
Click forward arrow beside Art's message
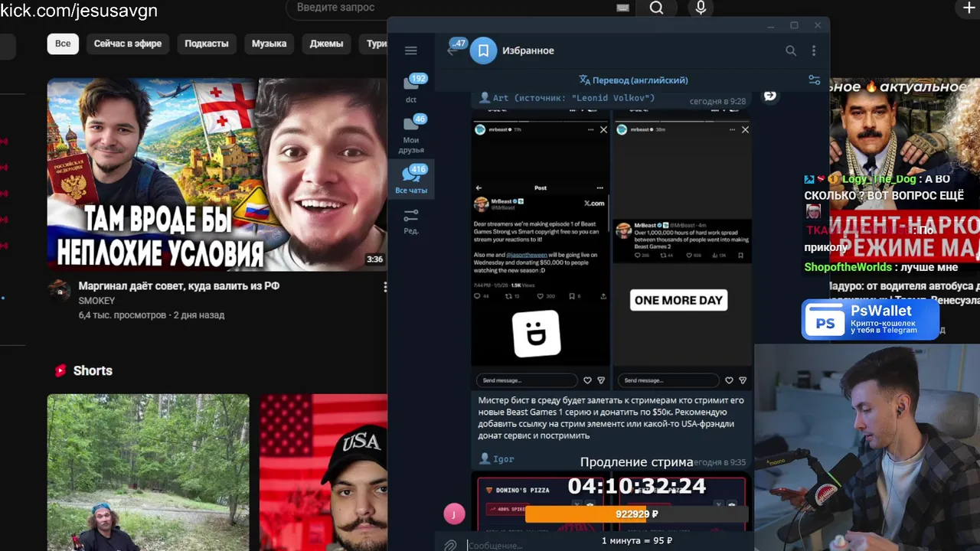point(770,96)
